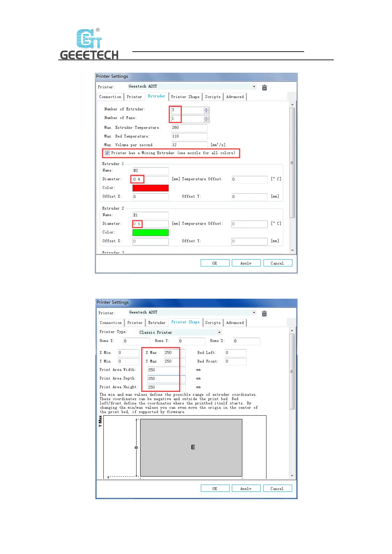Open Advanced tab in bottom dialog
Image resolution: width=392 pixels, height=554 pixels.
235,323
